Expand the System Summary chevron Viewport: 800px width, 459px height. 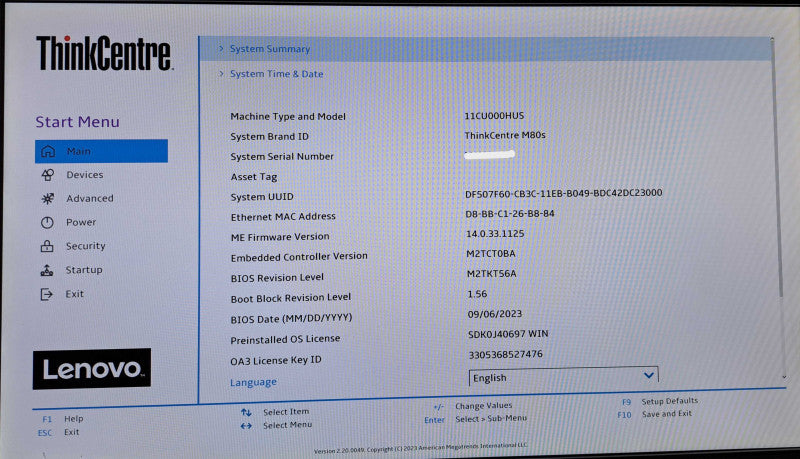221,48
